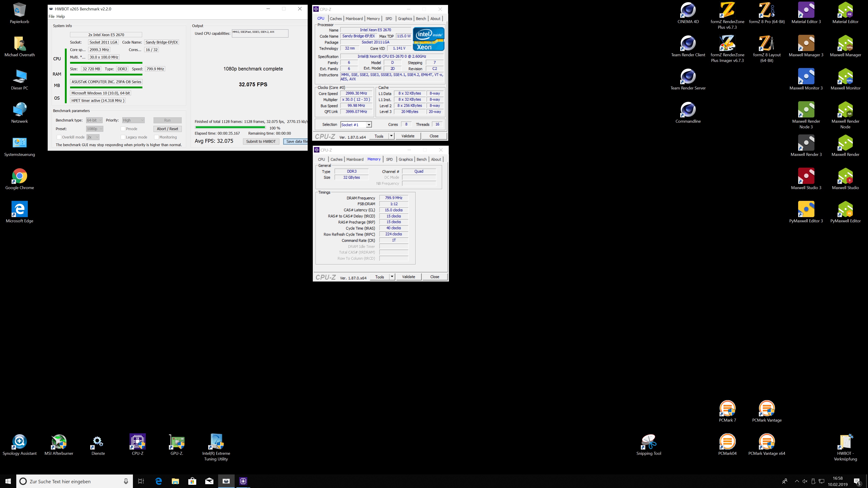The width and height of the screenshot is (868, 488).
Task: Enable the Pmode checkbox
Action: point(123,129)
